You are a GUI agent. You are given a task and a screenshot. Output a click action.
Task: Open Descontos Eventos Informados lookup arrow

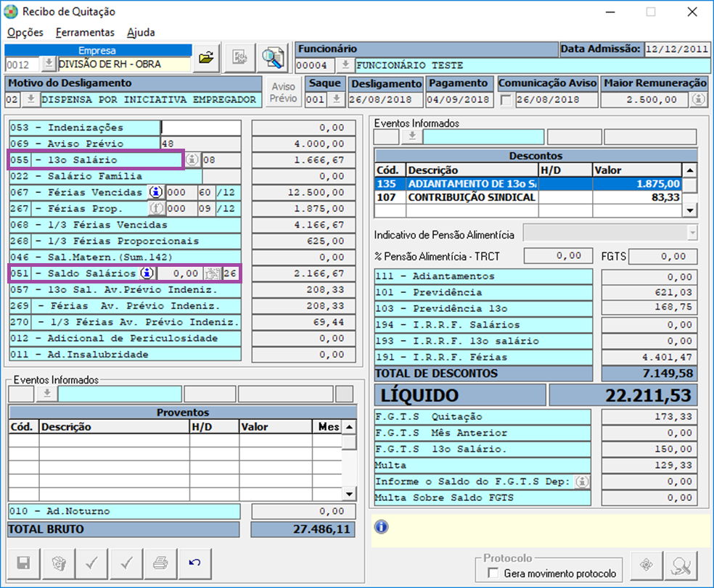click(412, 136)
